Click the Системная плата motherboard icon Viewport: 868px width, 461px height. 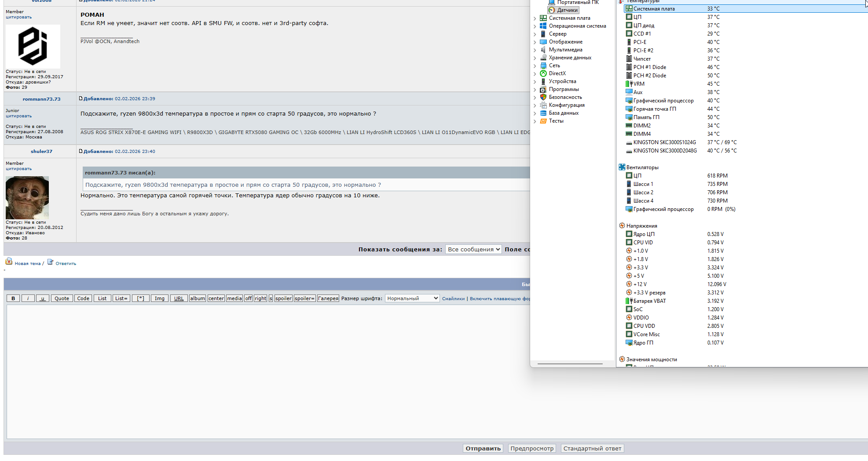[x=543, y=18]
